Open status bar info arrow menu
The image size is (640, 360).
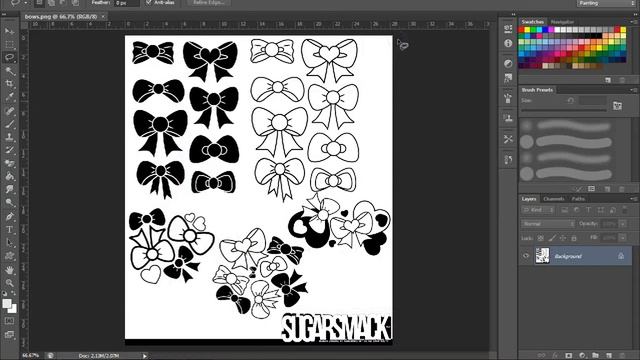tap(144, 356)
